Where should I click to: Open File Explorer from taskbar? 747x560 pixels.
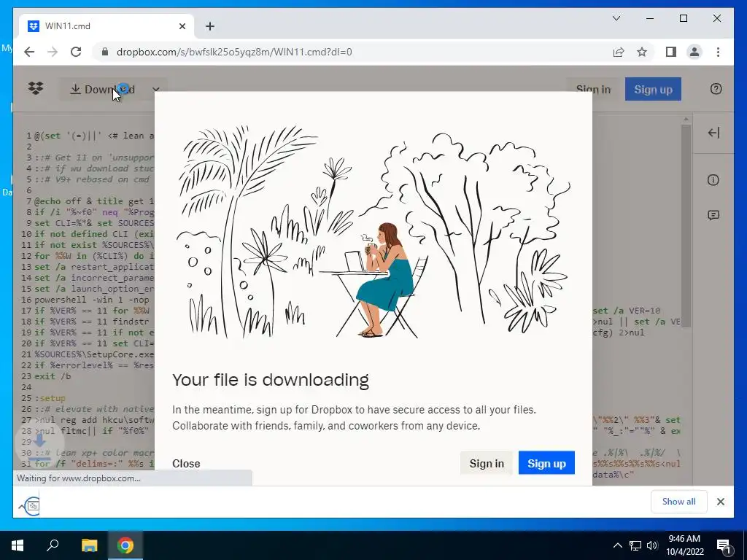tap(89, 545)
